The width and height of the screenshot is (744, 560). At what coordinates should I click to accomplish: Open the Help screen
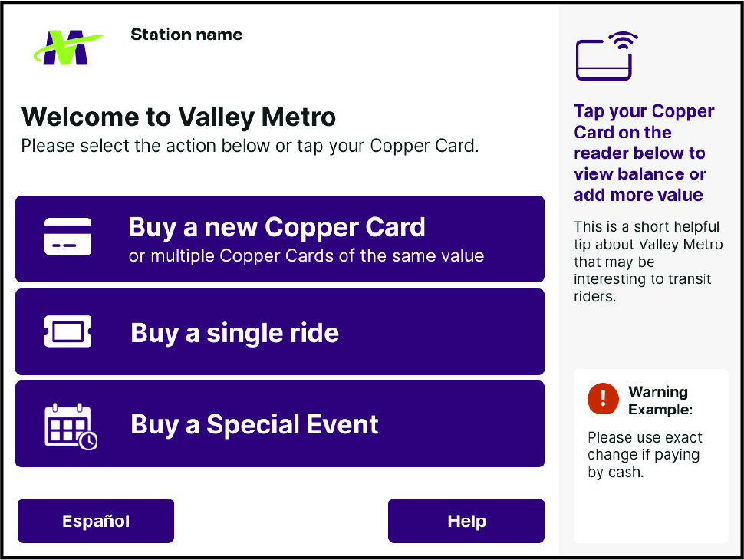point(466,520)
